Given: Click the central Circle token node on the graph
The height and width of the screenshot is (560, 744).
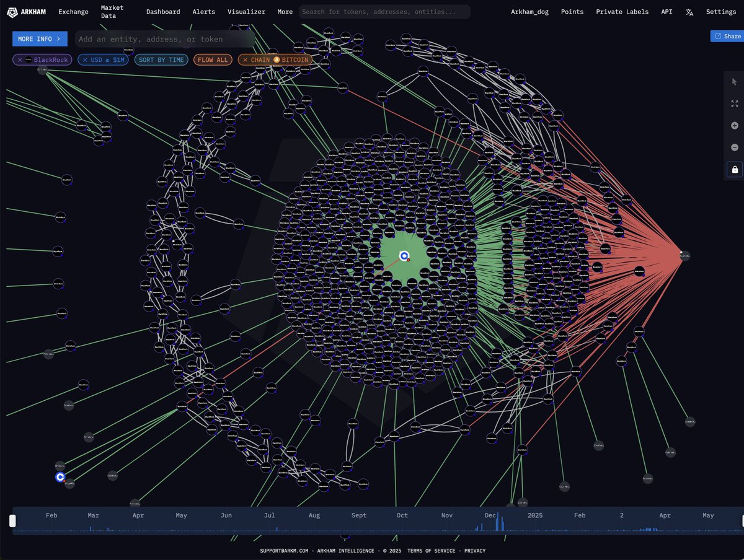Looking at the screenshot, I should 405,255.
